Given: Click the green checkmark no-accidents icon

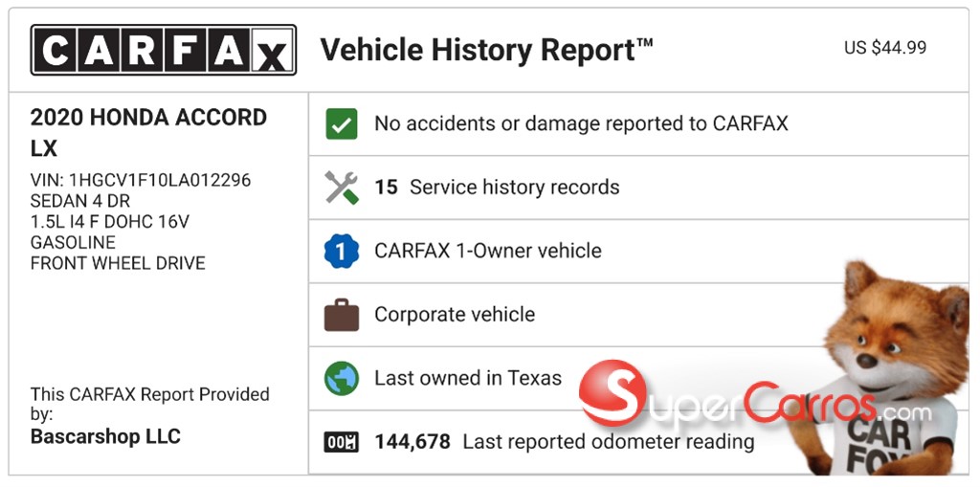Looking at the screenshot, I should coord(341,123).
